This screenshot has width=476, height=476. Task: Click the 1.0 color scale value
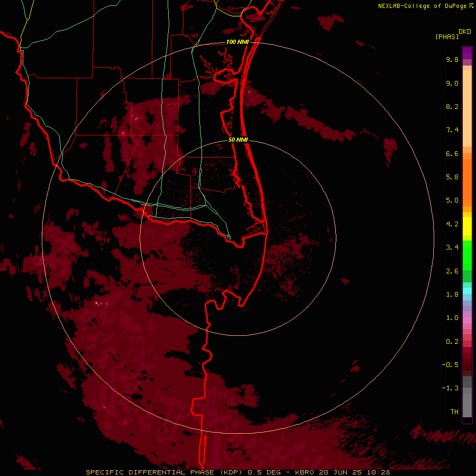click(x=452, y=318)
